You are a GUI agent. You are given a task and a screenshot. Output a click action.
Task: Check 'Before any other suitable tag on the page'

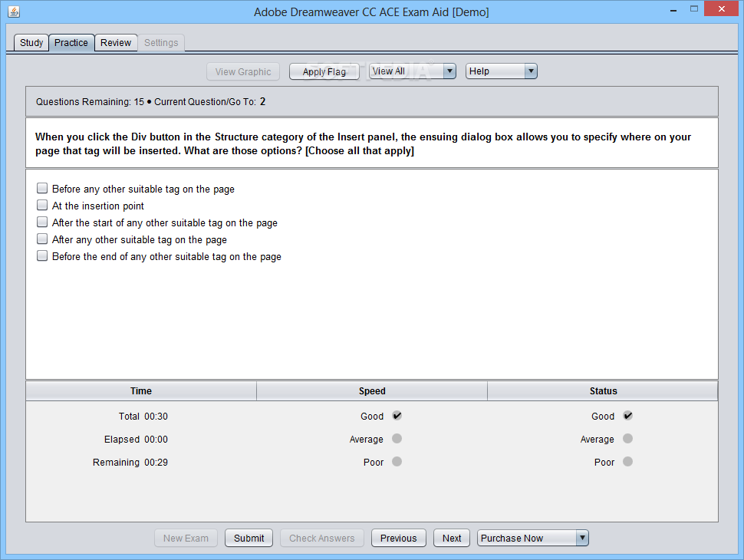[x=42, y=189]
